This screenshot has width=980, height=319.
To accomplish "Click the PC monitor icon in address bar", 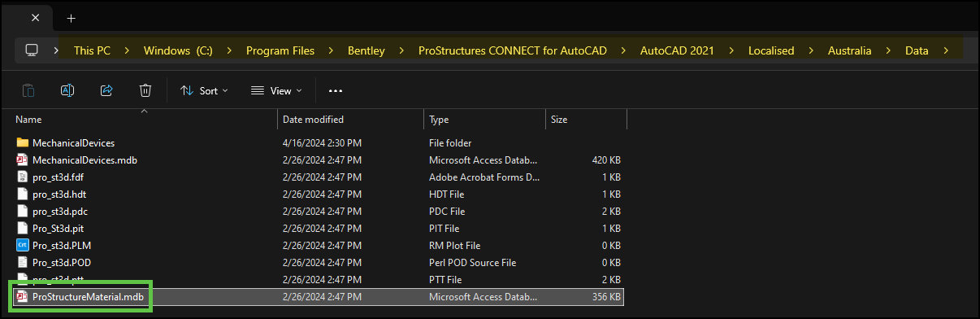I will pyautogui.click(x=32, y=50).
